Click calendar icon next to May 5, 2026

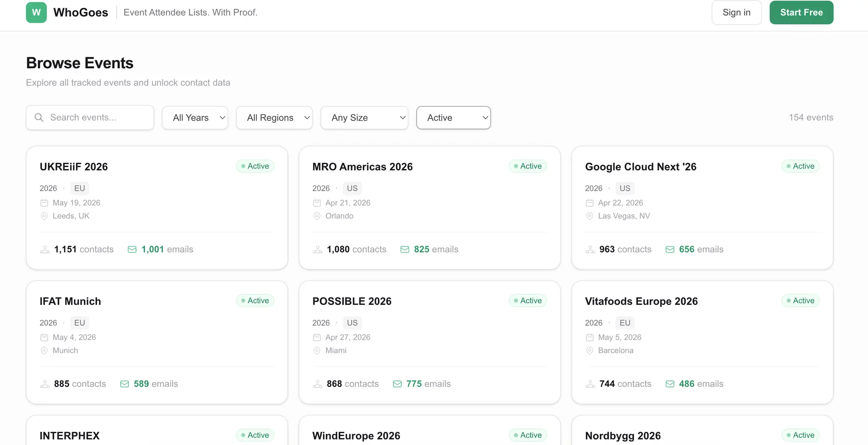[x=590, y=337]
